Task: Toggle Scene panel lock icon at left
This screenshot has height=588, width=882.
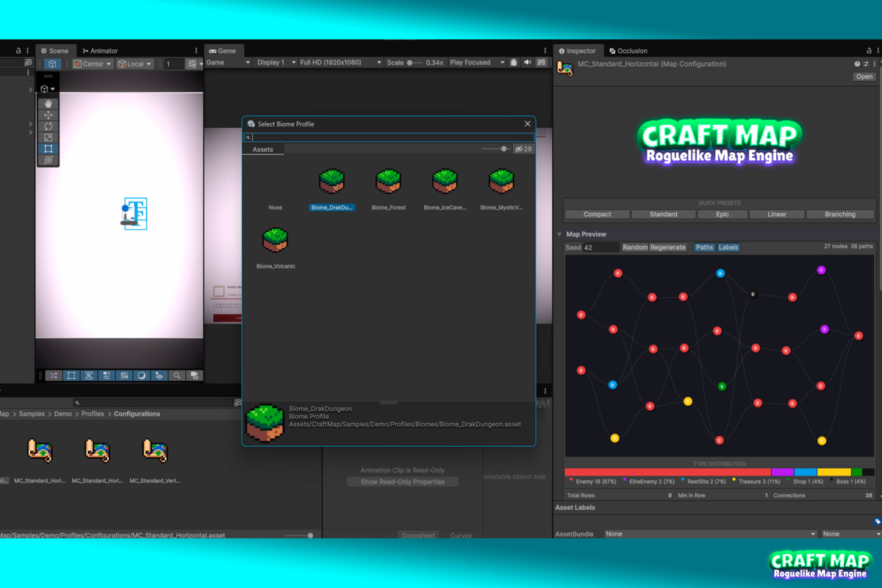Action: coord(19,51)
